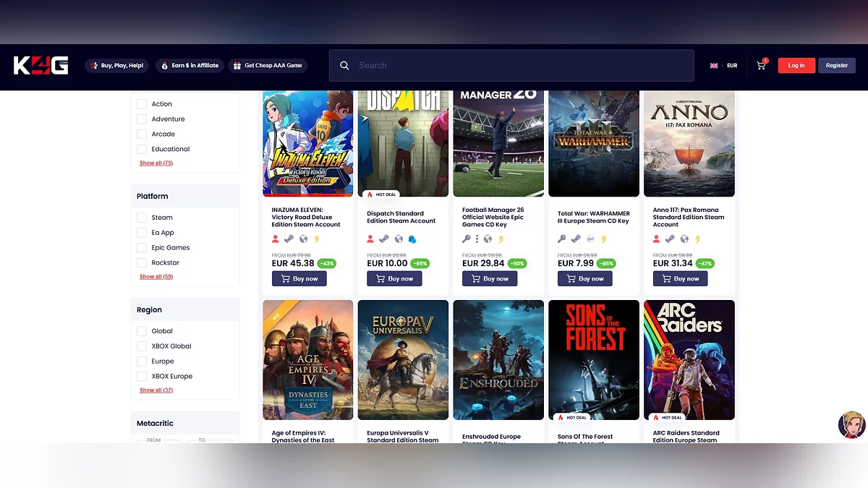Open the language and EUR currency selector
Image resolution: width=868 pixels, height=488 pixels.
pos(723,65)
